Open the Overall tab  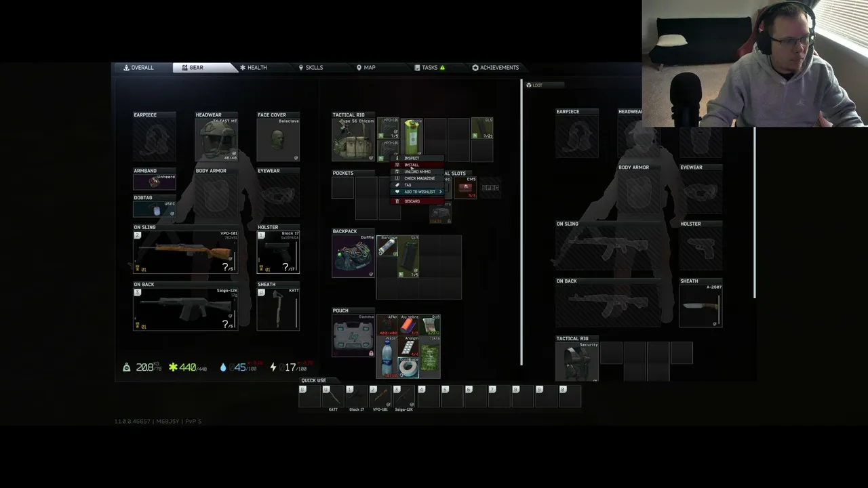[139, 68]
